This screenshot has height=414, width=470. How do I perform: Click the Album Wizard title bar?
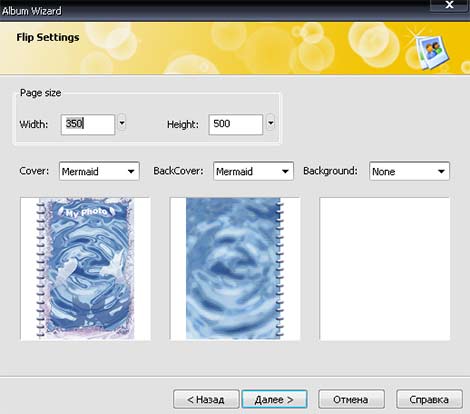(213, 11)
